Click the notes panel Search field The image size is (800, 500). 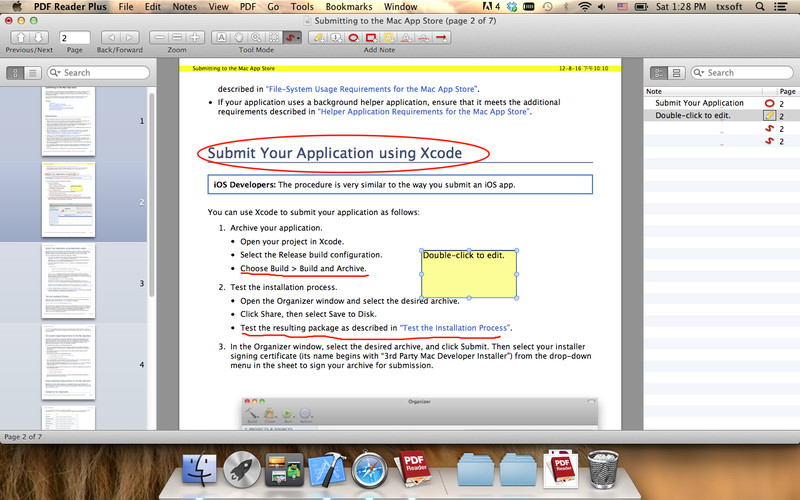click(x=742, y=72)
